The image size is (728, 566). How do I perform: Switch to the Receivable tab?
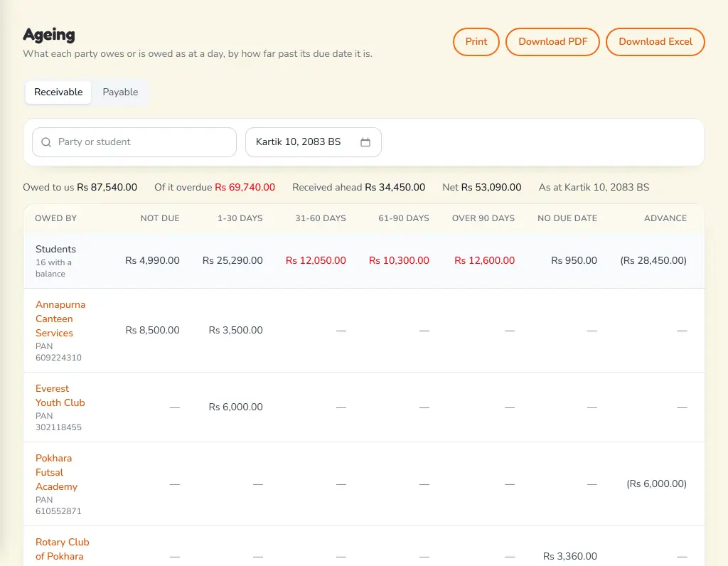point(58,92)
